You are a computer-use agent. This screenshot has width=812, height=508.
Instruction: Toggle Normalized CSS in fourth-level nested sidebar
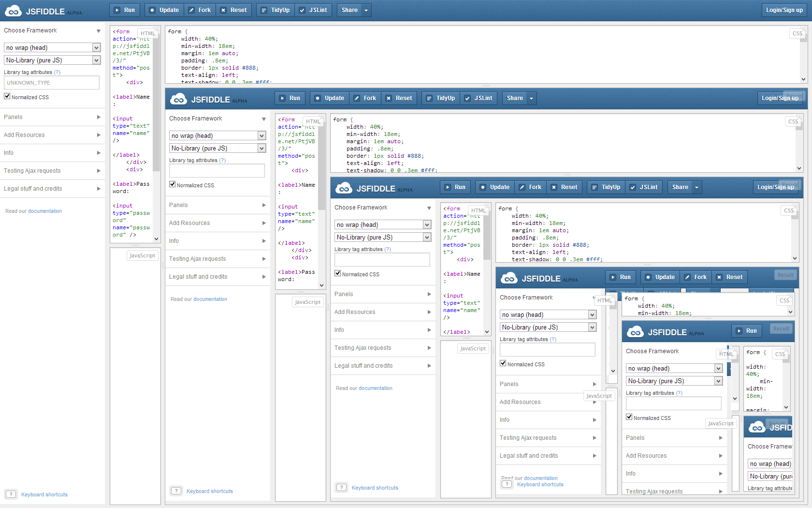[x=503, y=363]
